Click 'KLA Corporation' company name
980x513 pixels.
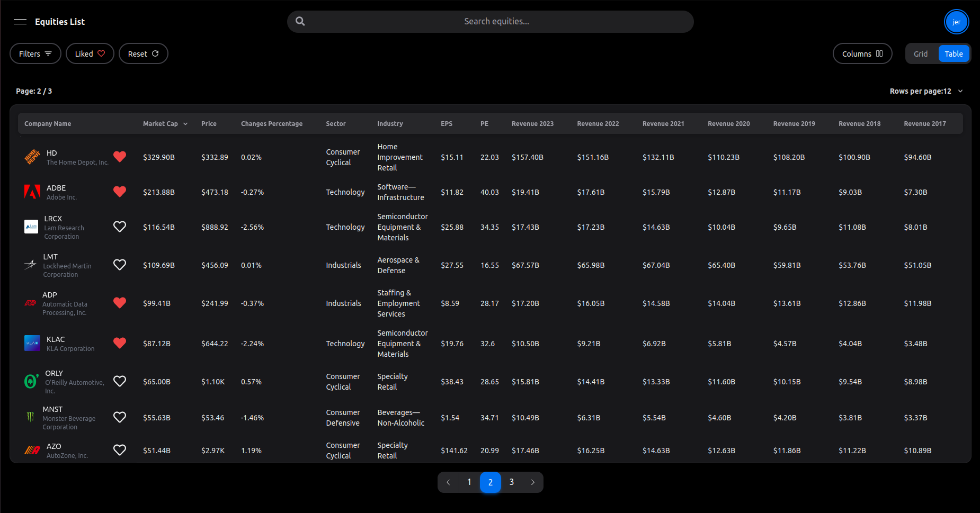tap(70, 349)
